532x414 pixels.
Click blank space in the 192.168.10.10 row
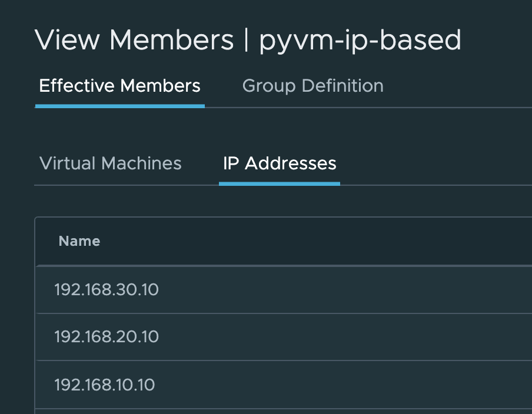click(x=353, y=385)
